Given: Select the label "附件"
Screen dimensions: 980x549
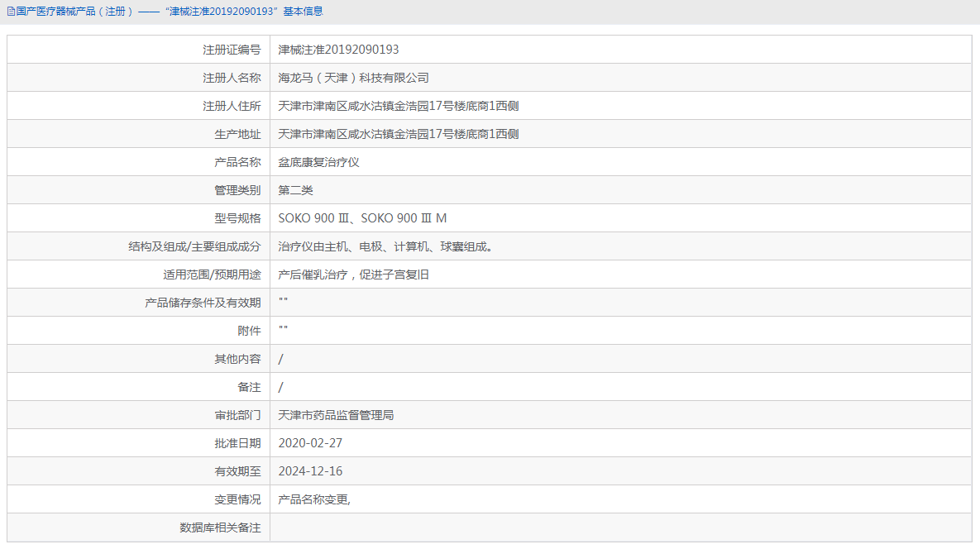Looking at the screenshot, I should pyautogui.click(x=249, y=331).
